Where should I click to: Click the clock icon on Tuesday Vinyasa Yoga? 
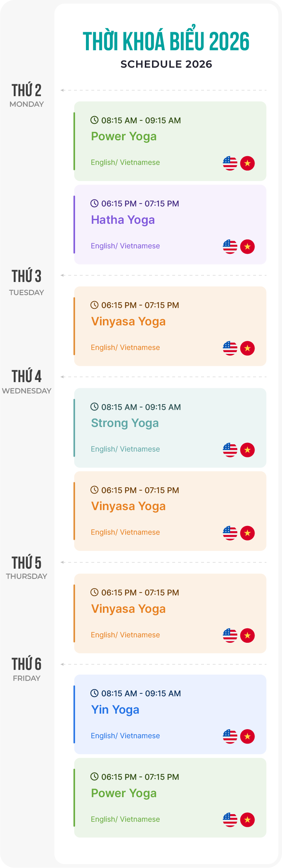pos(94,305)
